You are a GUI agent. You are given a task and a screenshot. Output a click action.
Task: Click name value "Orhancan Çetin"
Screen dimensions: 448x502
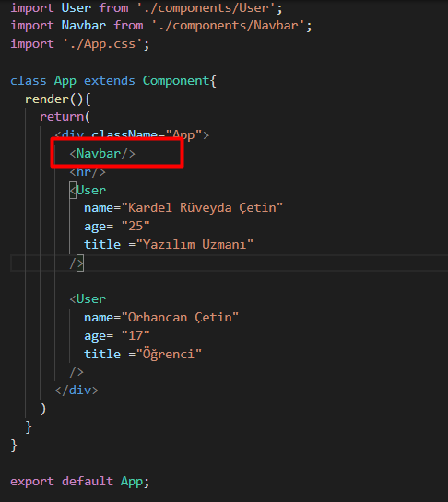[x=180, y=318]
